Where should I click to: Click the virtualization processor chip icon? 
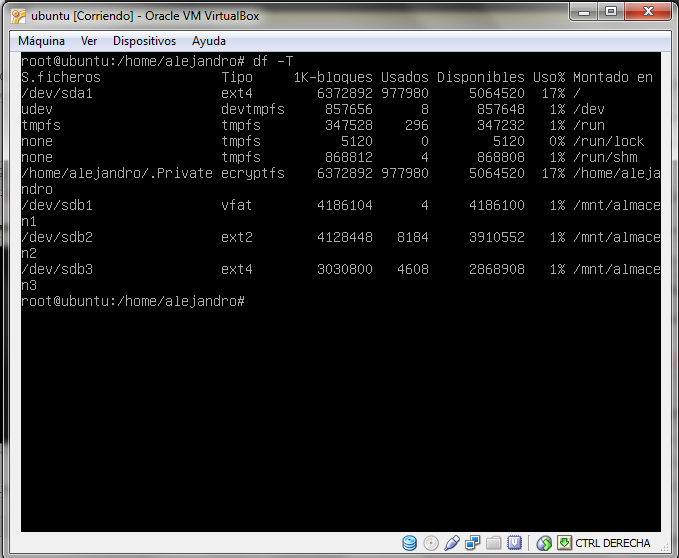point(514,543)
